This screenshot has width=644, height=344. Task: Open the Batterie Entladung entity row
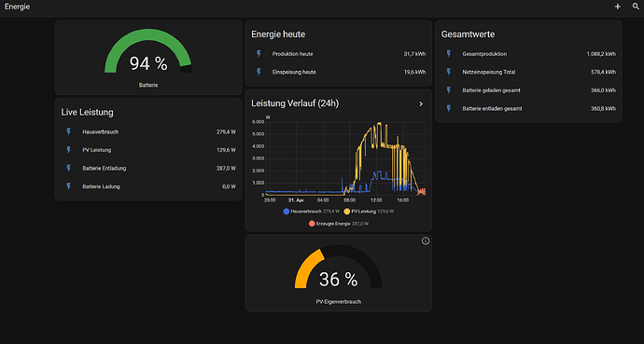[148, 168]
